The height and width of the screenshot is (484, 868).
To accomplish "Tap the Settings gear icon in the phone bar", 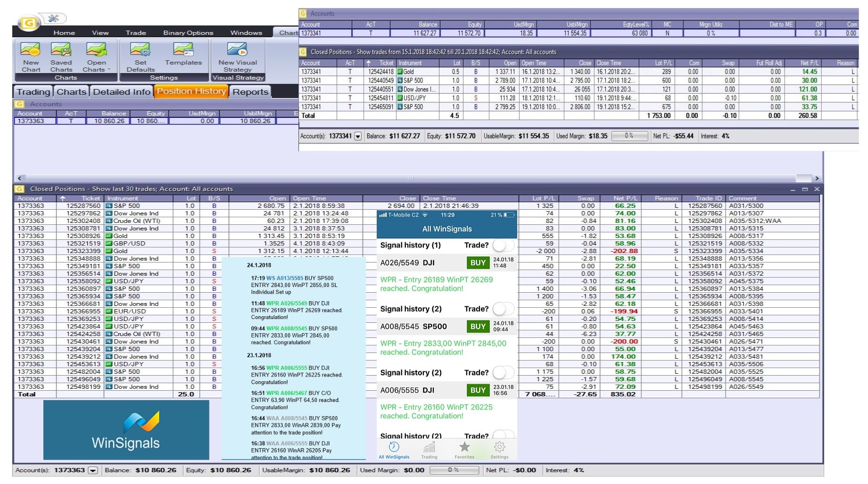I will pyautogui.click(x=499, y=447).
